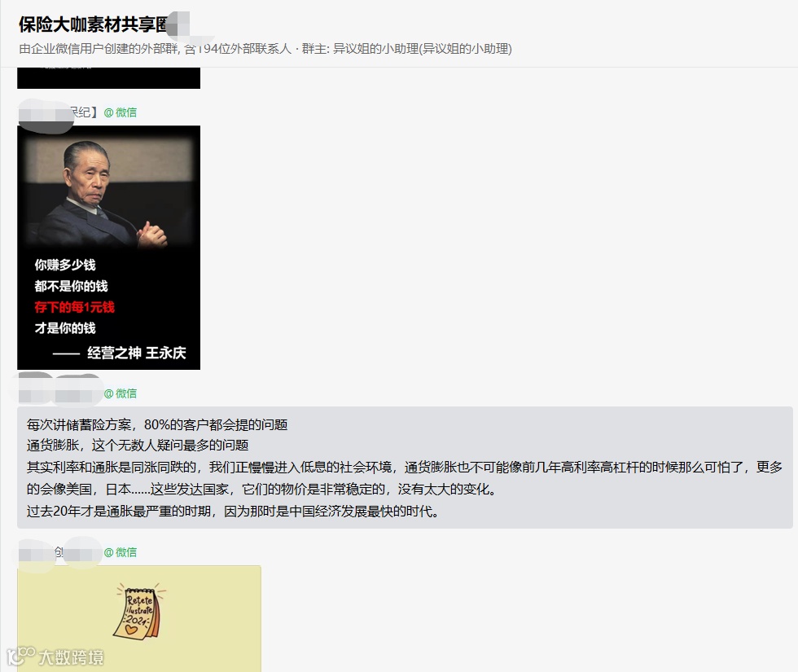Click the group description mentioning 外部联系人

tap(265, 49)
